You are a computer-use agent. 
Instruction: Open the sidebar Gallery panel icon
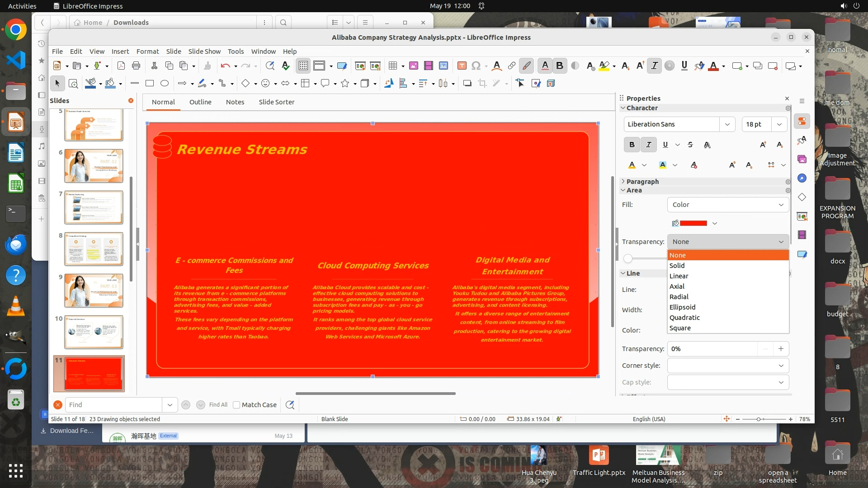pyautogui.click(x=802, y=159)
